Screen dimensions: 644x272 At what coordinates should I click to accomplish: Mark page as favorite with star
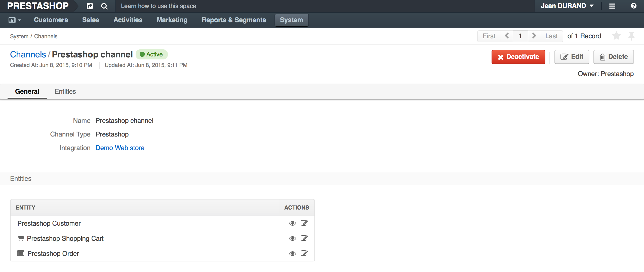617,36
